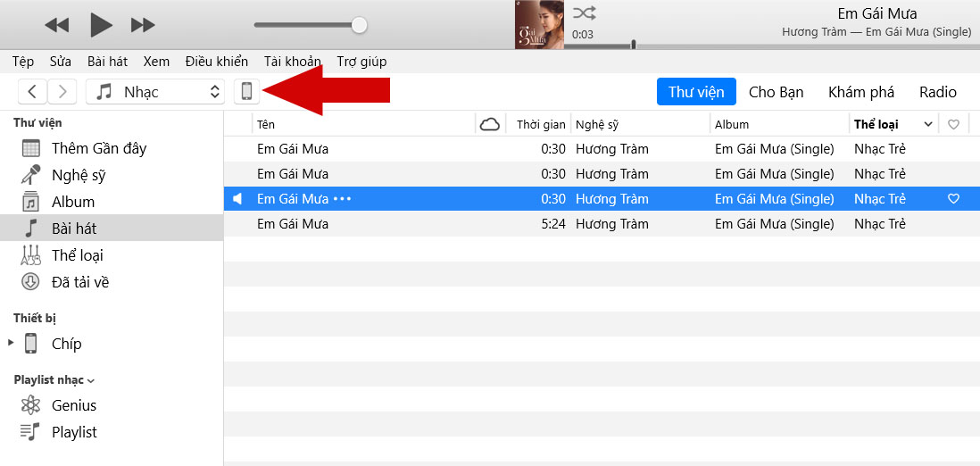Toggle shuffle playback icon

(585, 12)
